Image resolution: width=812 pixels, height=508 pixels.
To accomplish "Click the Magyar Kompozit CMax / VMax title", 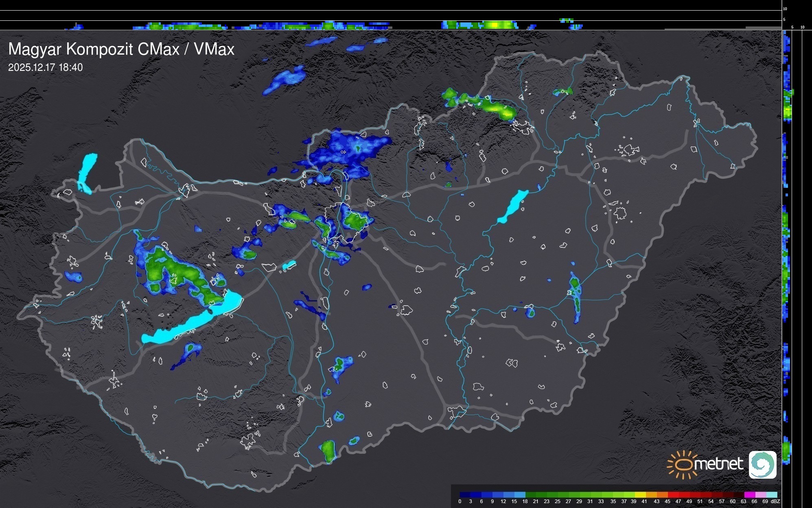I will tap(121, 49).
